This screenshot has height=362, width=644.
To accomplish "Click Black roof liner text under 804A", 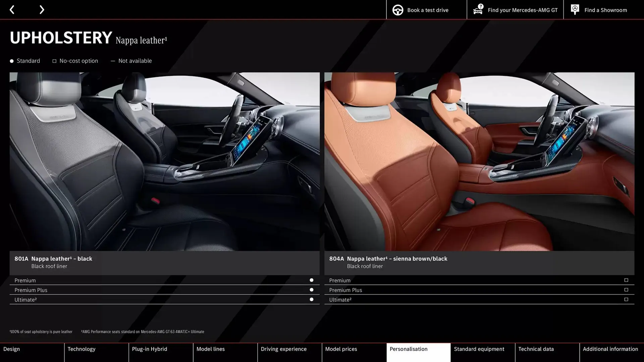I will coord(365,266).
